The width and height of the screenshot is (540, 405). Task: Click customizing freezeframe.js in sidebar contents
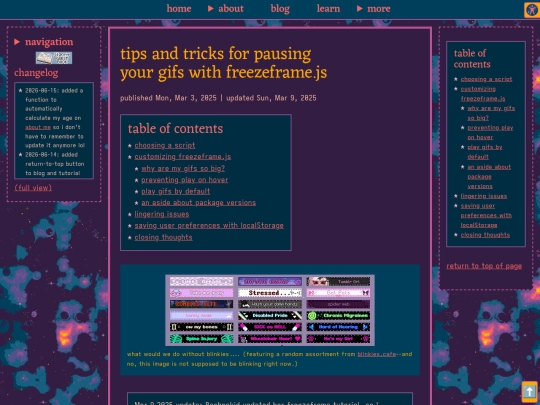pyautogui.click(x=483, y=94)
